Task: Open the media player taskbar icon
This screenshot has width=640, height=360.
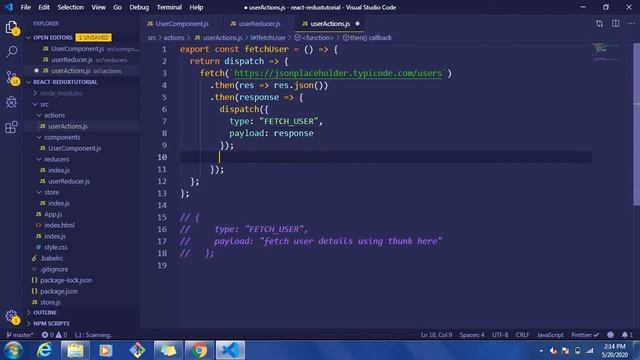Action: tap(106, 350)
